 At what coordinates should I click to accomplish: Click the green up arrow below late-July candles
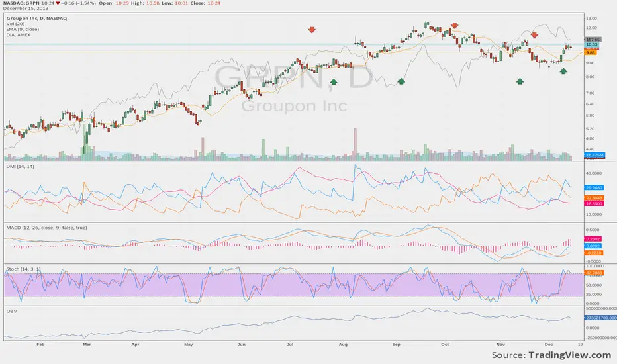click(x=334, y=82)
